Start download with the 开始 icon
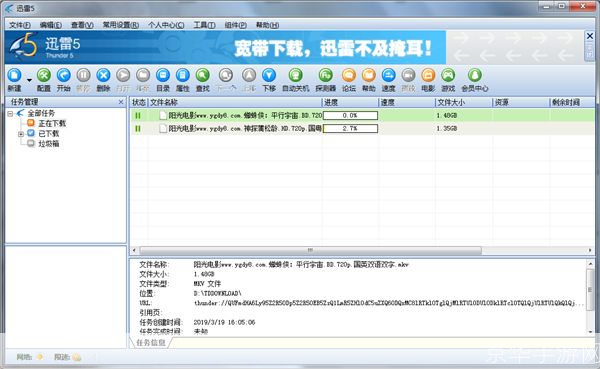 coord(64,75)
